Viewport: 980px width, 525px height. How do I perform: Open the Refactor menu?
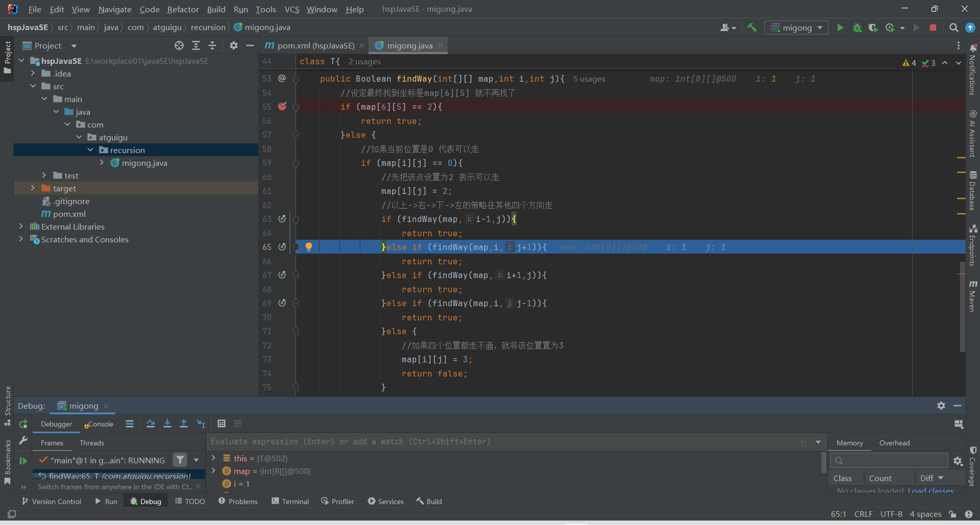pyautogui.click(x=183, y=9)
